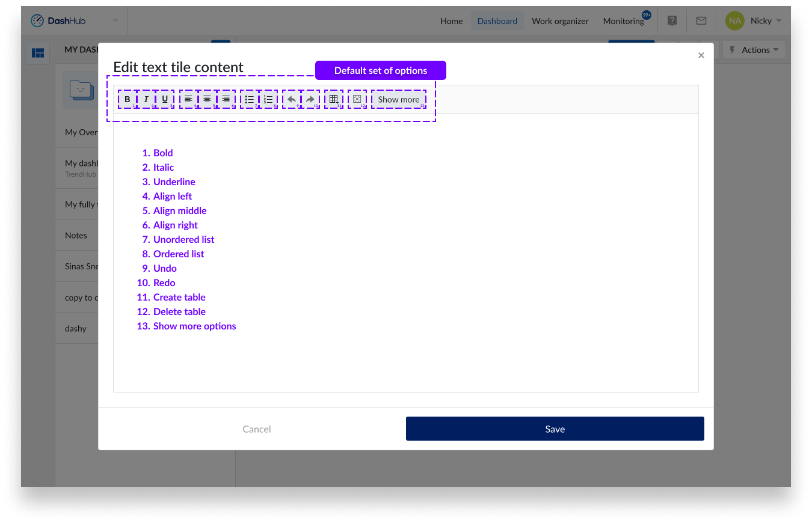Image resolution: width=812 pixels, height=523 pixels.
Task: Insert an unordered bullet list
Action: (249, 99)
